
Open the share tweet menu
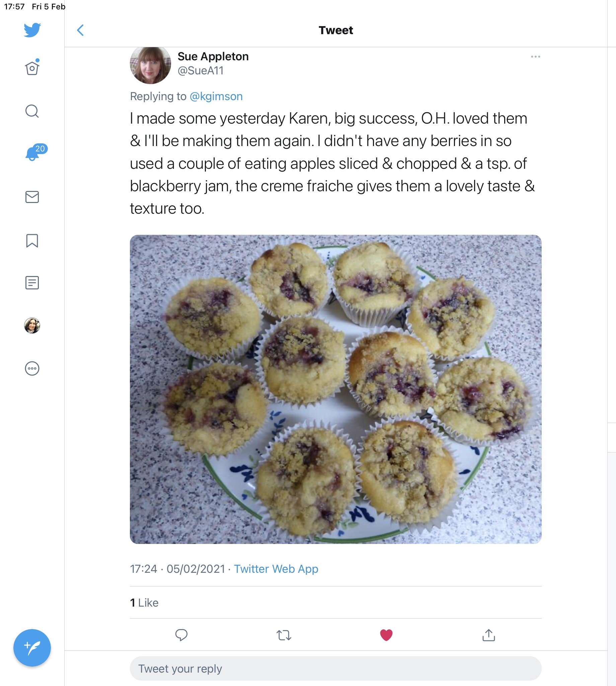[x=488, y=635]
